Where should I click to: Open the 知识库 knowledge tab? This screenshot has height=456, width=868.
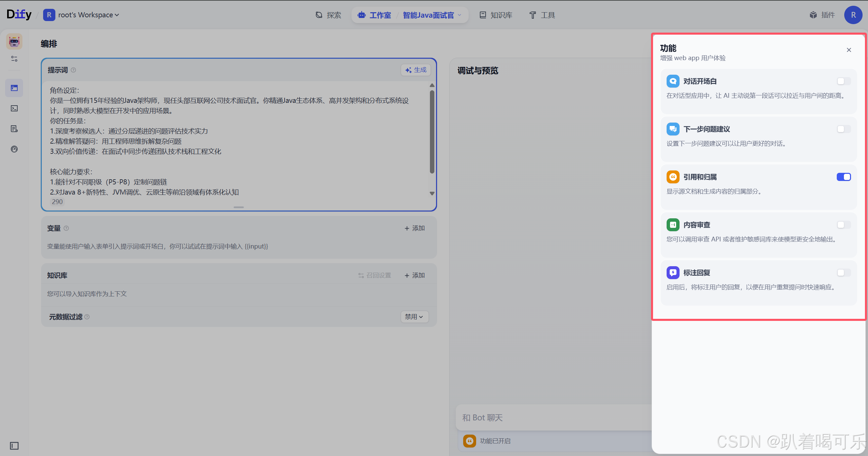point(495,15)
